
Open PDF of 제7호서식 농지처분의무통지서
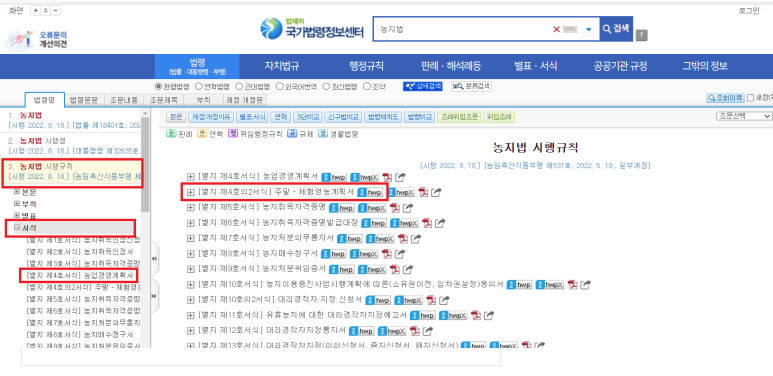(x=403, y=239)
